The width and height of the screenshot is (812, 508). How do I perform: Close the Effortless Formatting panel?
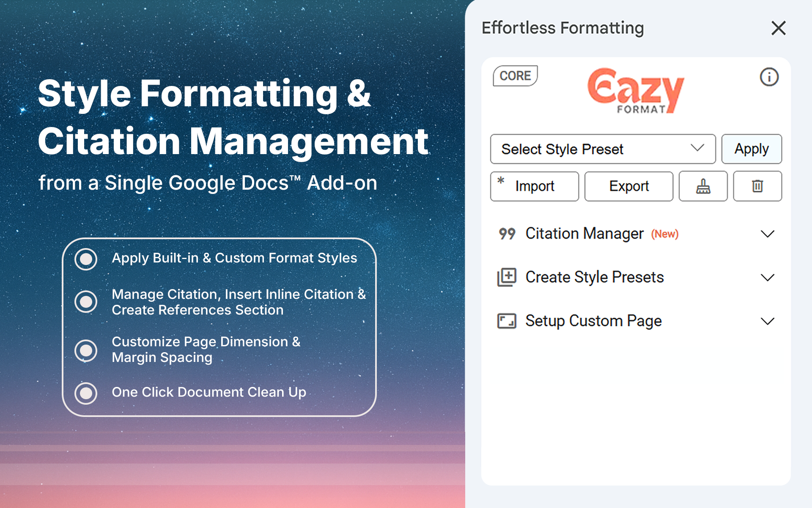pos(778,28)
